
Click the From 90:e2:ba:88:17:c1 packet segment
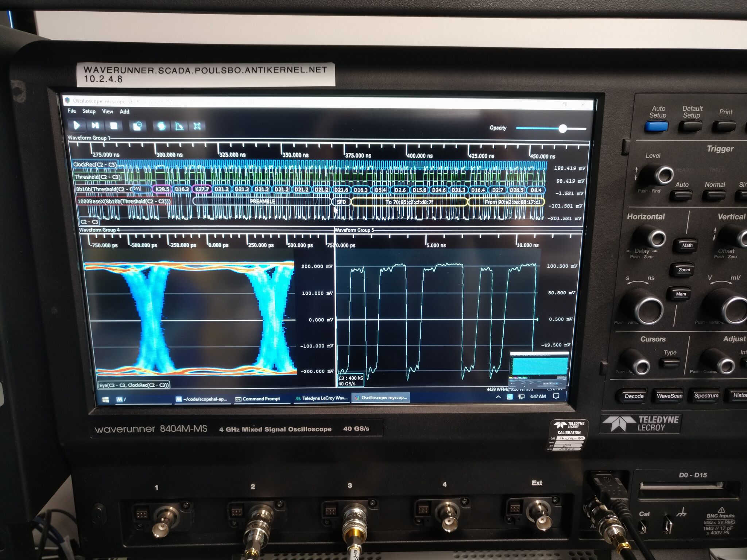507,202
